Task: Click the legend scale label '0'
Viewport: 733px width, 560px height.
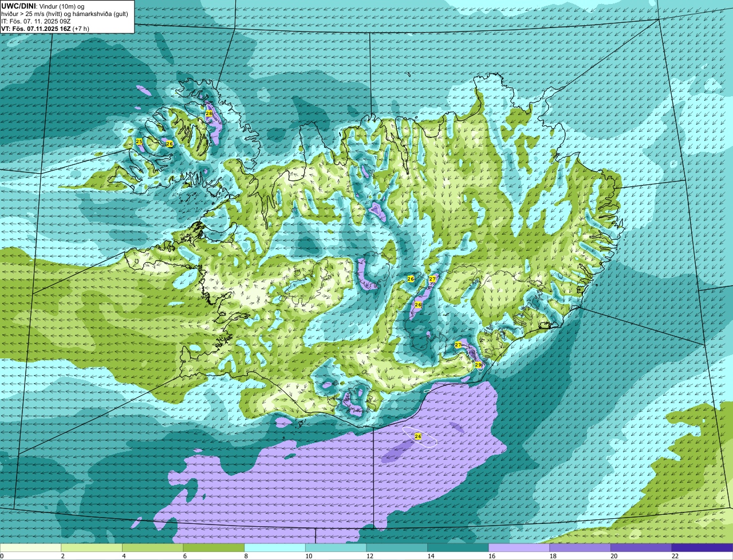Action: coord(2,556)
